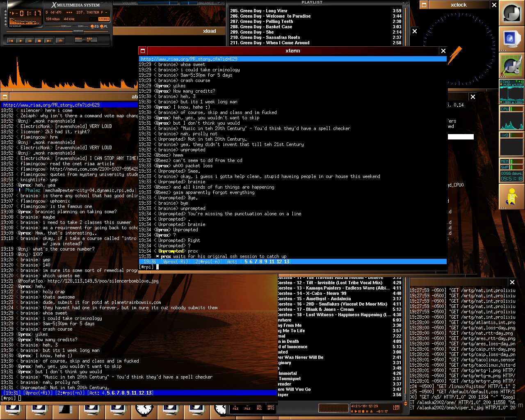Screen dimensions: 525x420
Task: Click the playlist SEL ALL button
Action: (260, 407)
